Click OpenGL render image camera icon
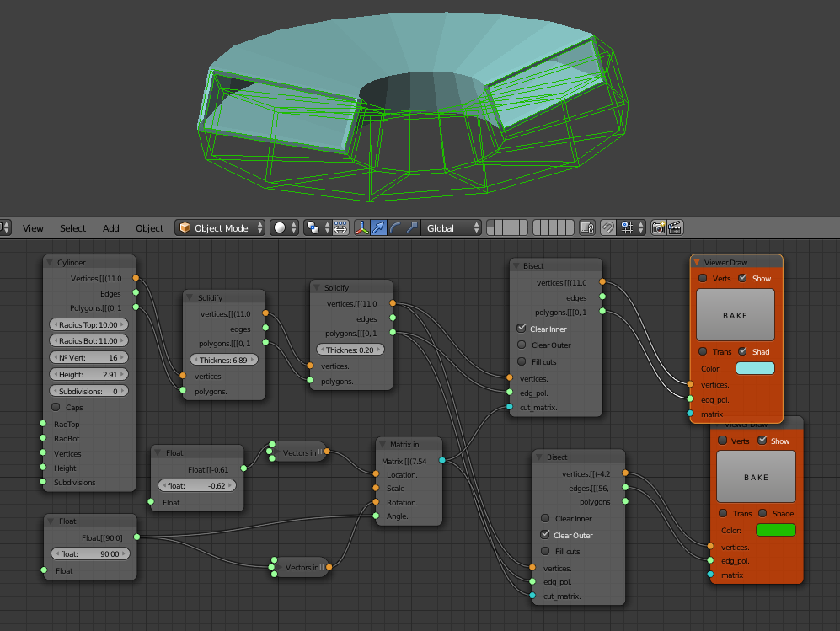The height and width of the screenshot is (631, 840). 658,227
